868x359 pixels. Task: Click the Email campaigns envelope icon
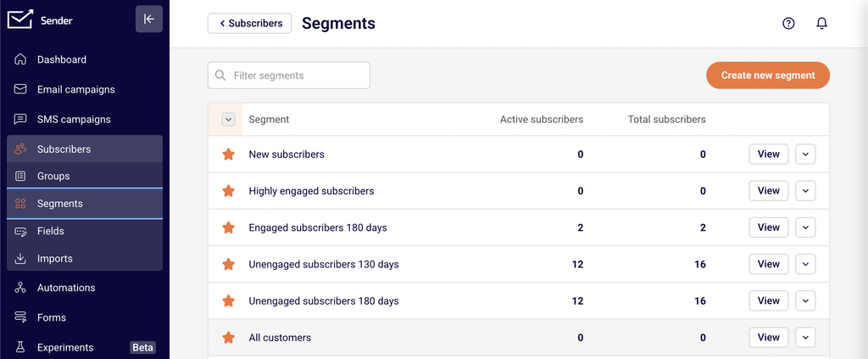(x=20, y=89)
